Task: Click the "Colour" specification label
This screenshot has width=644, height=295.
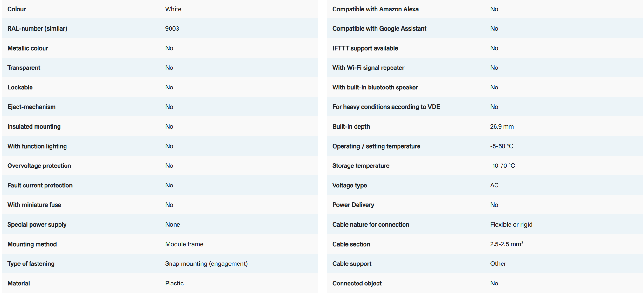Action: pyautogui.click(x=17, y=9)
